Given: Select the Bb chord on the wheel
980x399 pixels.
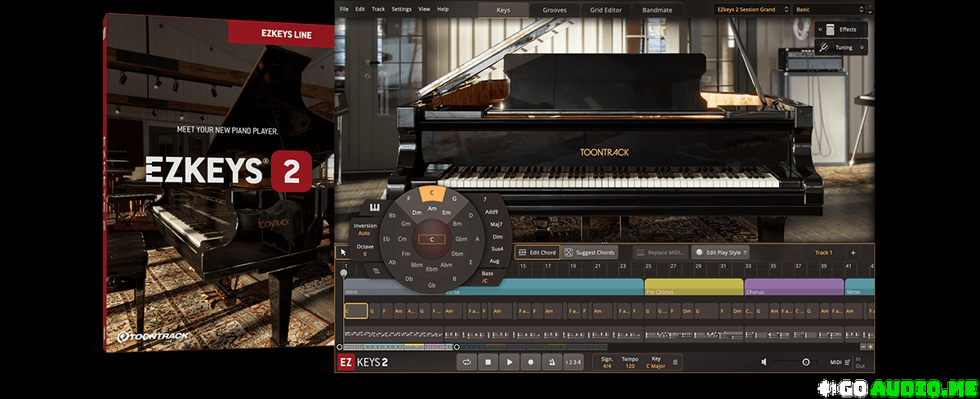Looking at the screenshot, I should 392,216.
